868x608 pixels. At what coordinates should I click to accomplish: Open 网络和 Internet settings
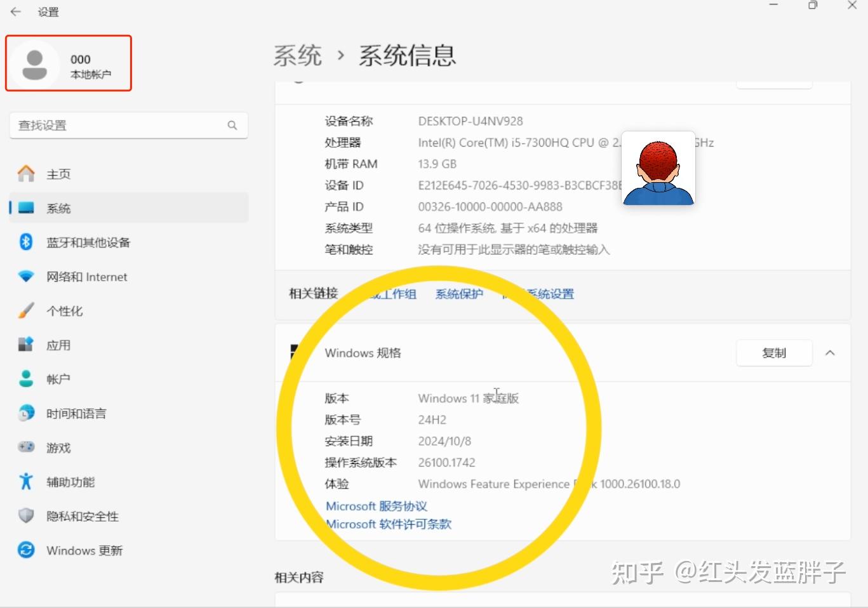pyautogui.click(x=129, y=277)
